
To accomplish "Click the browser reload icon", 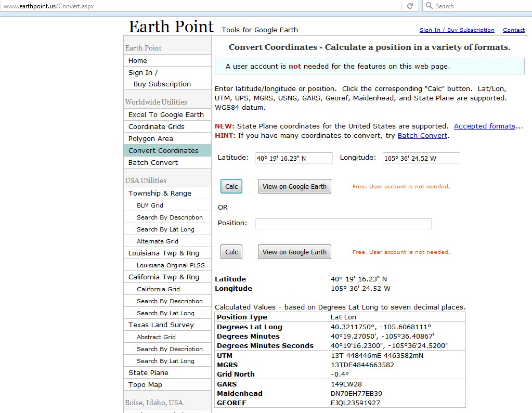I will 410,6.
